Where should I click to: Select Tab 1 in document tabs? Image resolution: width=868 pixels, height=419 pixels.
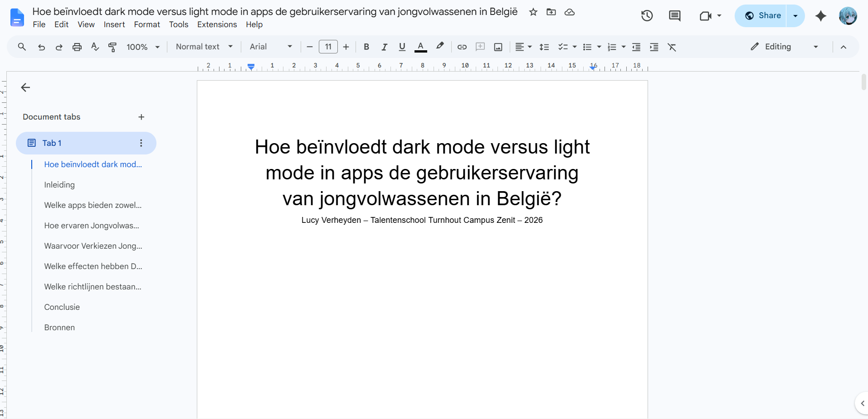86,143
